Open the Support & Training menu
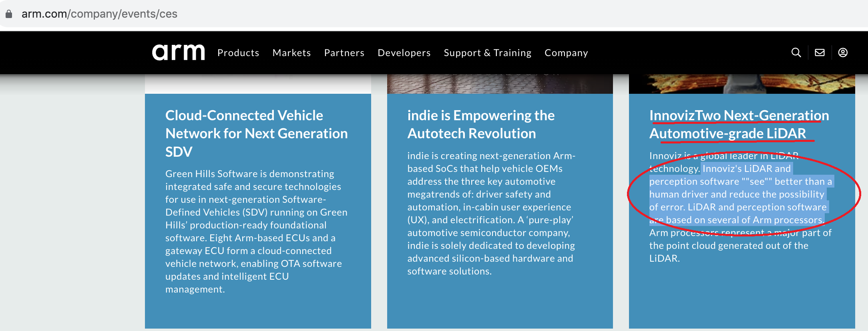The width and height of the screenshot is (868, 331). tap(488, 53)
